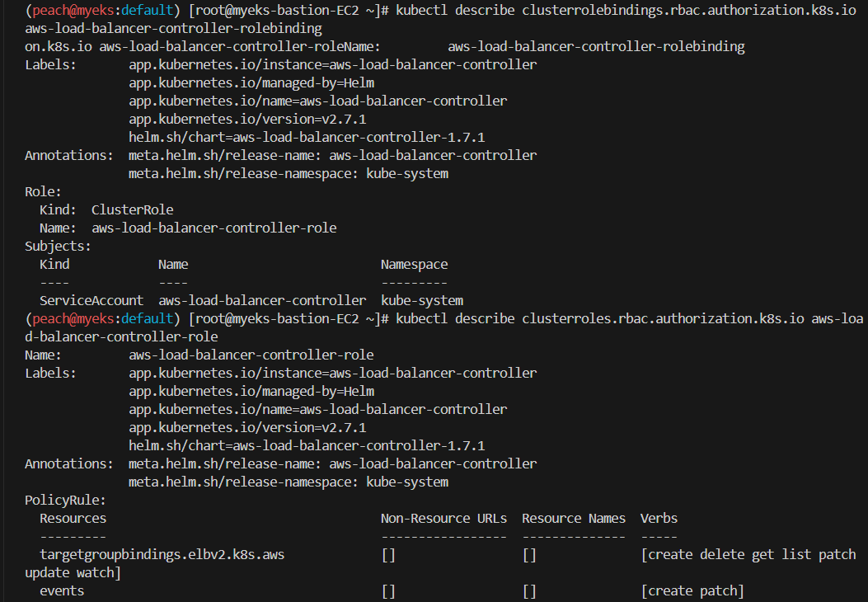Screen dimensions: 868x602
Task: Select the 'Role:' section heading
Action: pyautogui.click(x=43, y=192)
